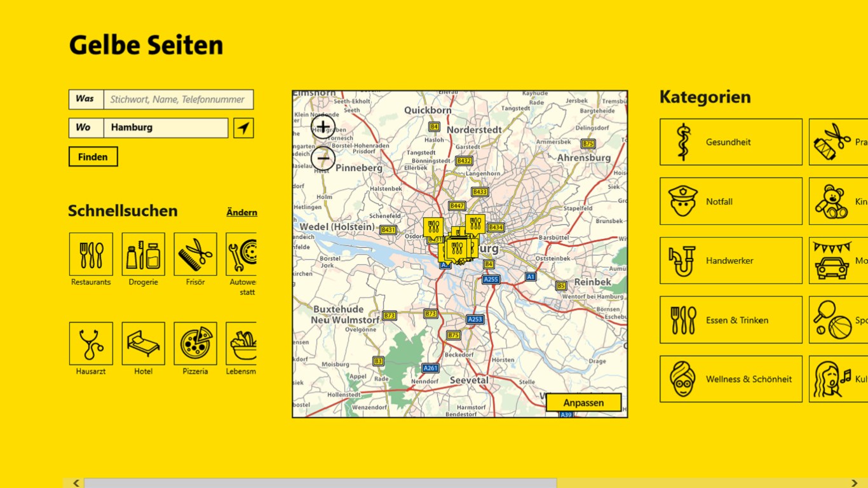
Task: Select the ping pong and basketball category tile
Action: click(838, 320)
